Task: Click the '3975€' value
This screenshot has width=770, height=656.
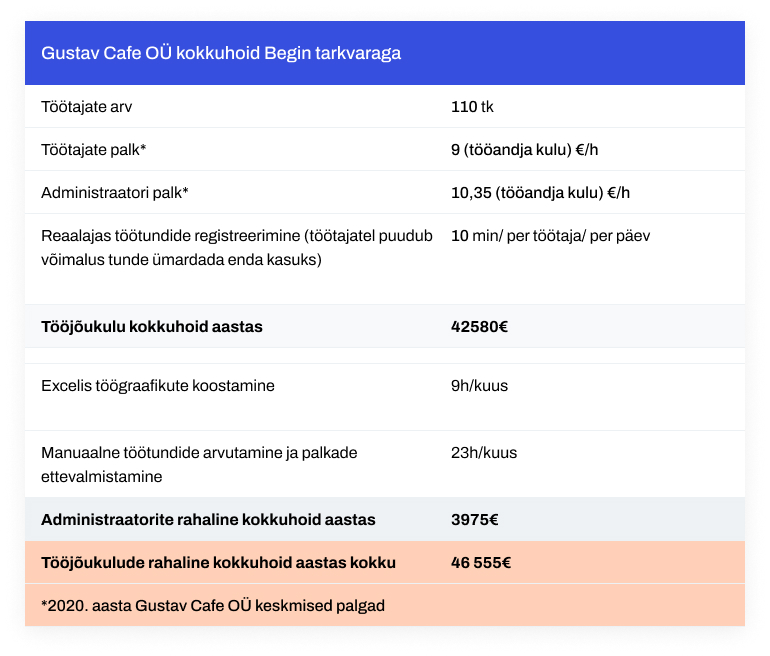Action: [474, 519]
